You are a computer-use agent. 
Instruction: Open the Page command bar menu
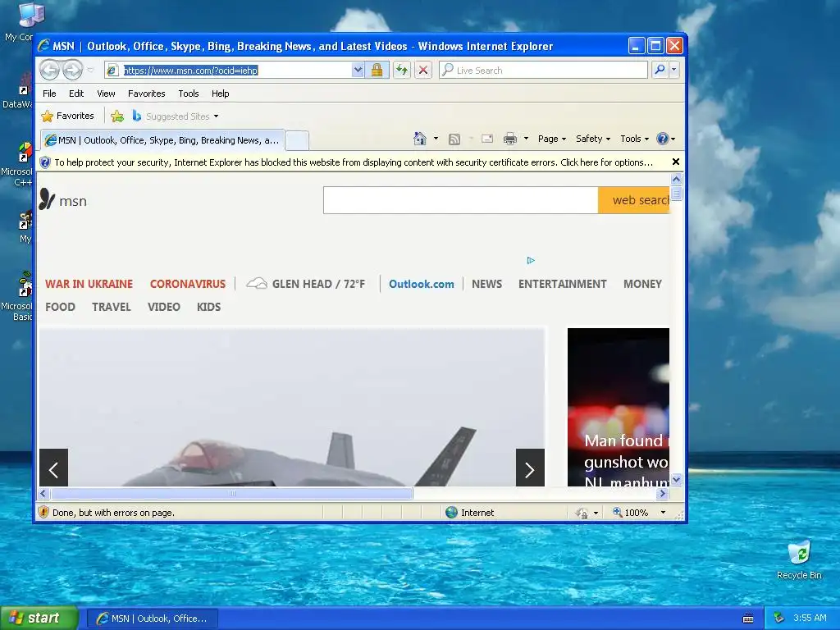[x=552, y=139]
